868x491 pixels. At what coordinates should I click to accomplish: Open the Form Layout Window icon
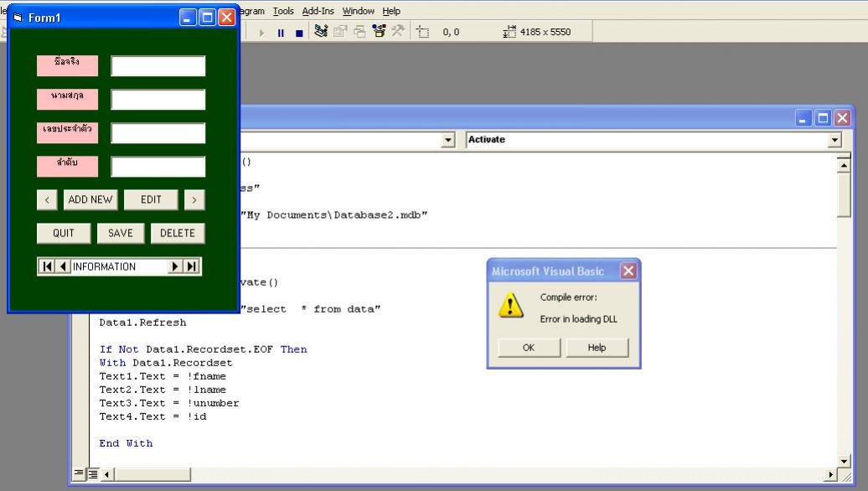[x=359, y=32]
